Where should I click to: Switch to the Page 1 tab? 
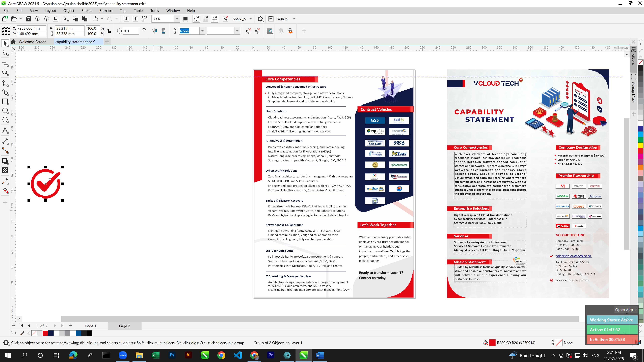(91, 326)
